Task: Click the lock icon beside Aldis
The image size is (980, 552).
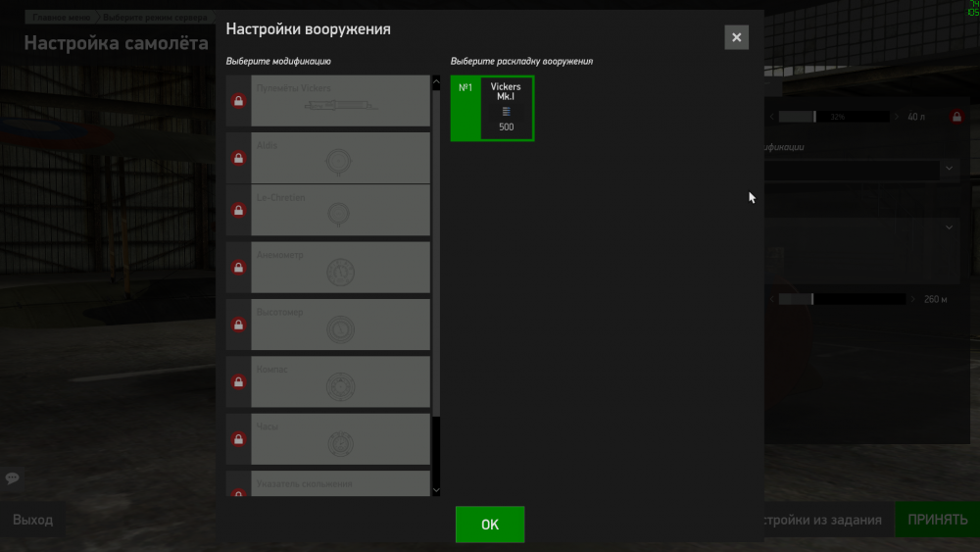Action: 238,158
